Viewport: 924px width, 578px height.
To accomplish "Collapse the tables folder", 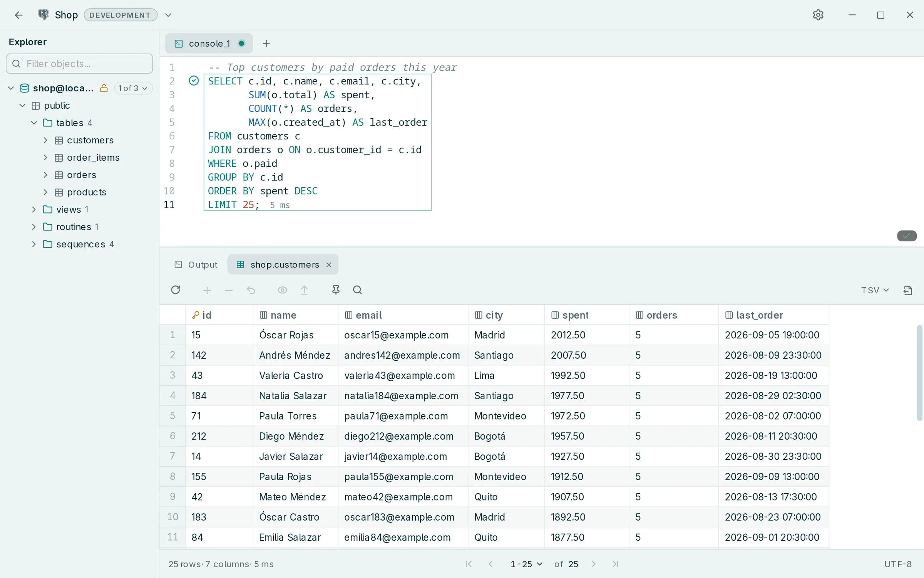I will 34,123.
